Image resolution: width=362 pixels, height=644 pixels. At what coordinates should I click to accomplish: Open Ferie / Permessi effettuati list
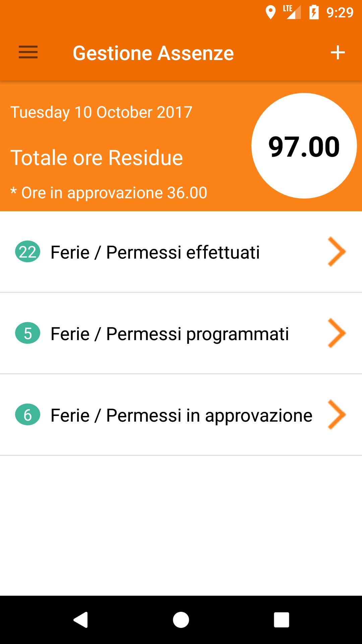pyautogui.click(x=155, y=252)
